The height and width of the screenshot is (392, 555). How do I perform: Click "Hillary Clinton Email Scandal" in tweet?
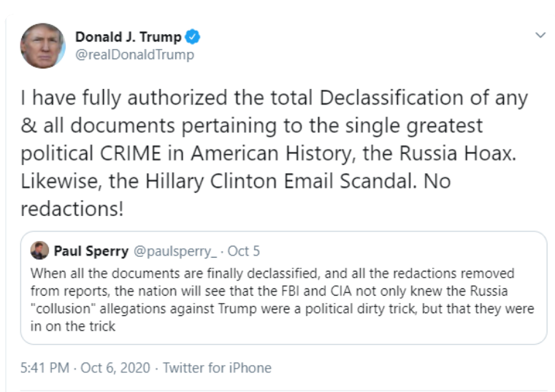(256, 181)
